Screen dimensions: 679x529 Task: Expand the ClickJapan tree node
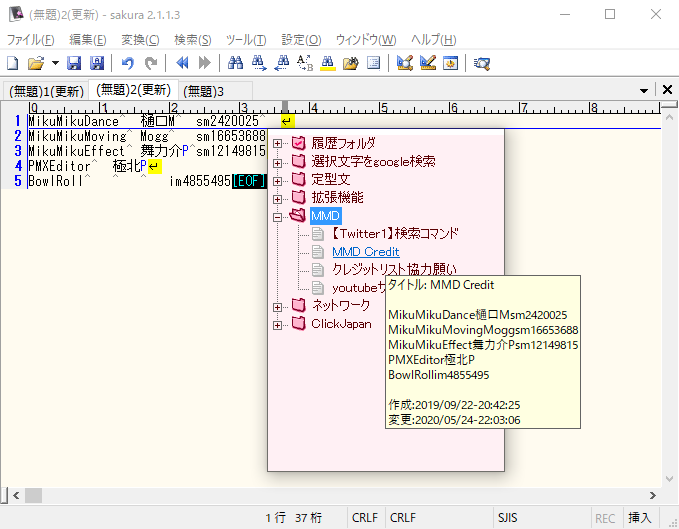point(277,324)
